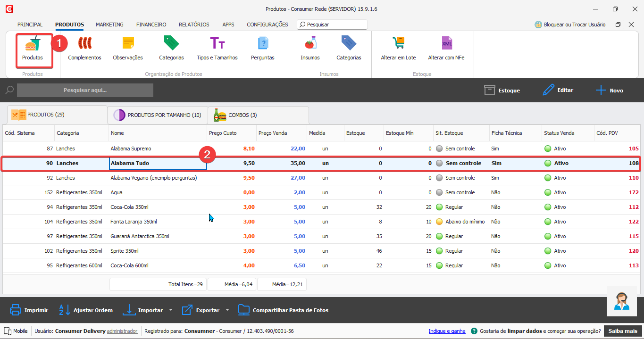Click the Indique e ganhe link
This screenshot has height=339, width=644.
click(x=447, y=331)
